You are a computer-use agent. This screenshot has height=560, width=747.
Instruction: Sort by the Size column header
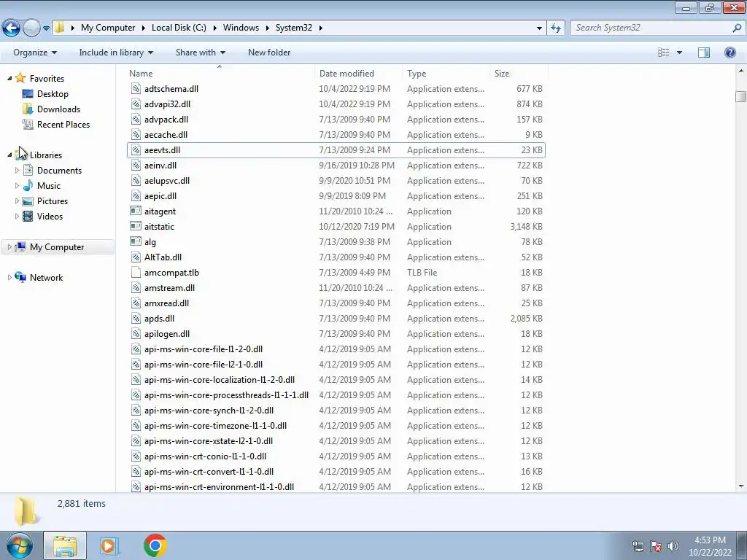point(519,74)
